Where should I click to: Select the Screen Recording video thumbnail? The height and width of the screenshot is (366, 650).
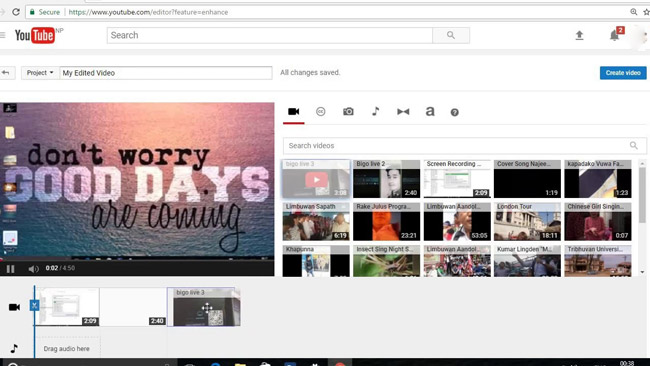point(457,179)
